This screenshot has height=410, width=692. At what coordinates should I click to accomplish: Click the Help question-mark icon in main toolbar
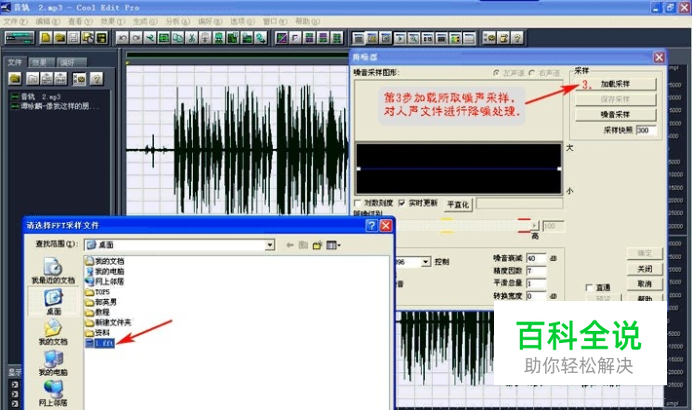pos(517,38)
